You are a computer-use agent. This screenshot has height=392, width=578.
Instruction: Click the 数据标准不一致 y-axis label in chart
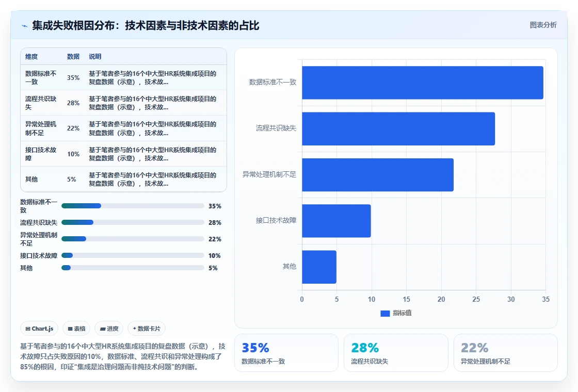pyautogui.click(x=272, y=82)
